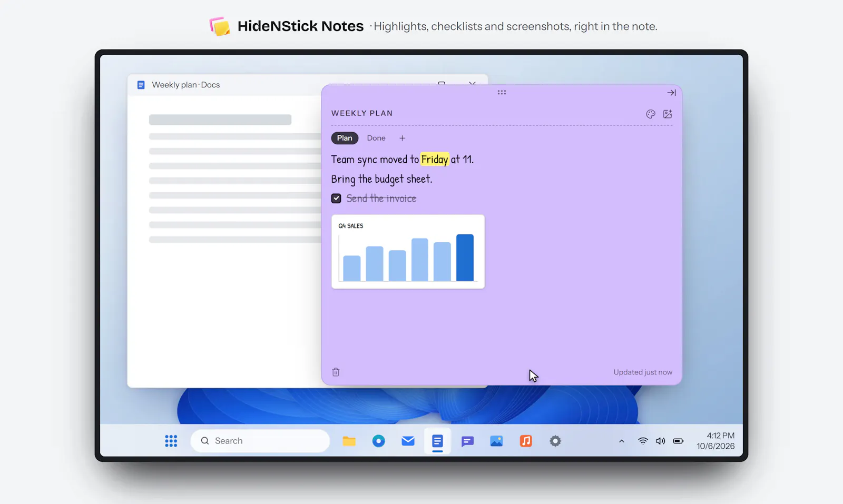The height and width of the screenshot is (504, 843).
Task: Open the taskbar app grid start icon
Action: pyautogui.click(x=171, y=441)
